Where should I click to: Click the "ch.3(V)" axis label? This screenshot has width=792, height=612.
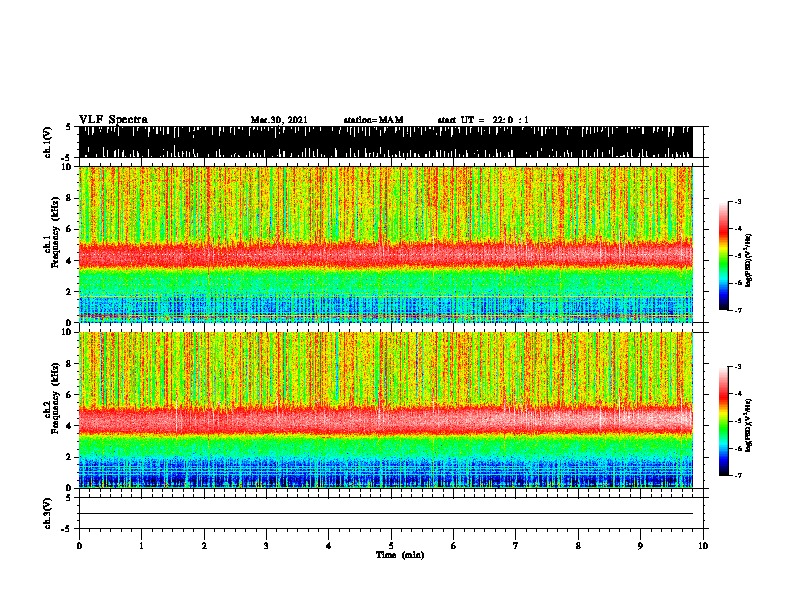(48, 513)
